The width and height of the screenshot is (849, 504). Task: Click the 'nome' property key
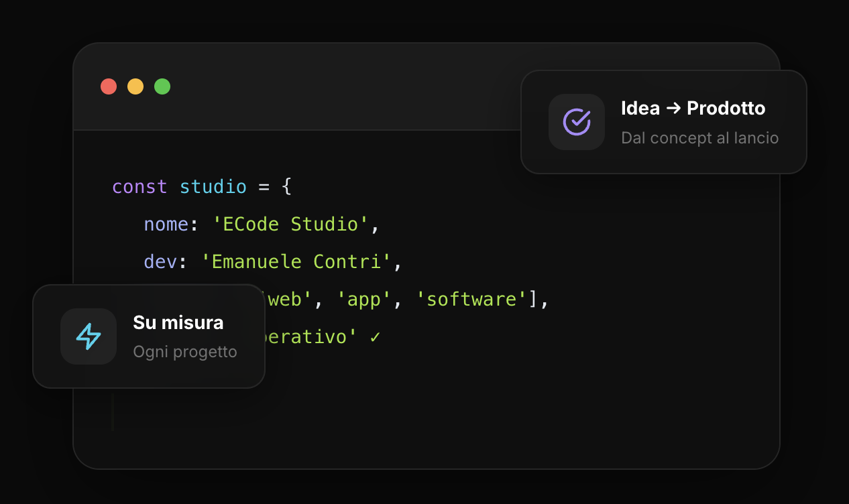[x=166, y=224]
